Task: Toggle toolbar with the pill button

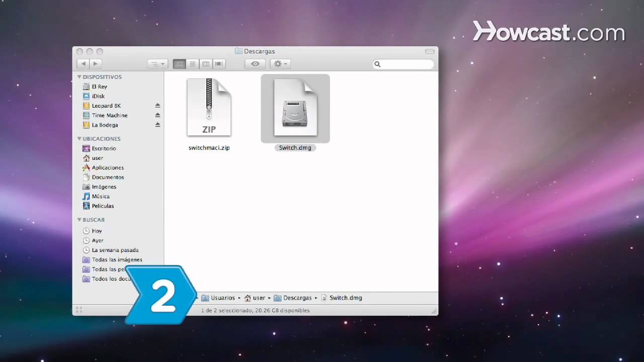Action: point(430,51)
